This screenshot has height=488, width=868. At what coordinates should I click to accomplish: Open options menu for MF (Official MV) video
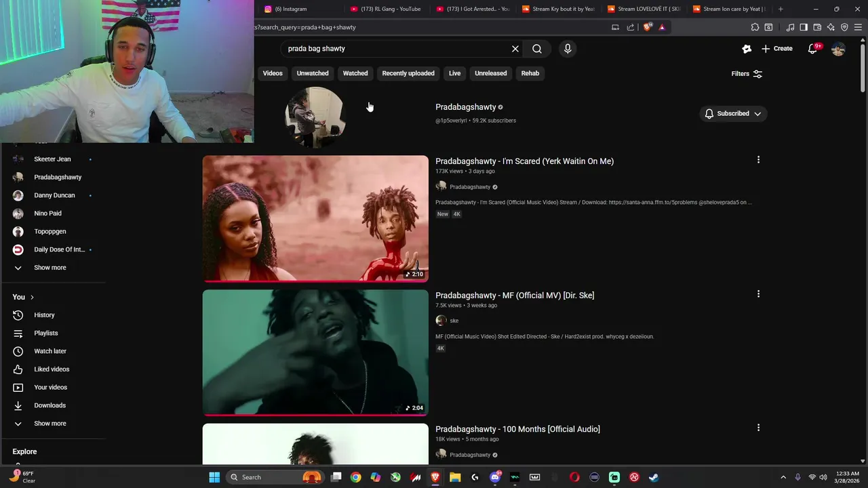pyautogui.click(x=758, y=294)
